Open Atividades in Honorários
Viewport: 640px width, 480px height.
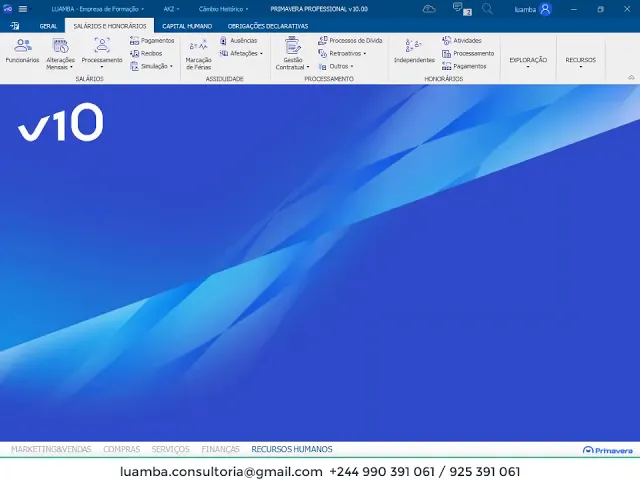coord(462,40)
